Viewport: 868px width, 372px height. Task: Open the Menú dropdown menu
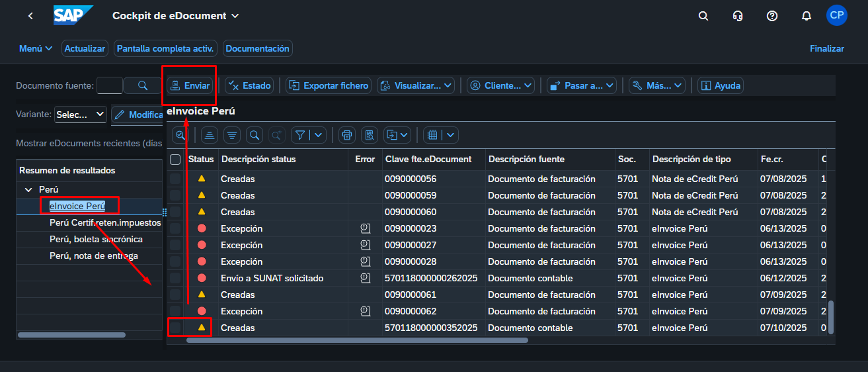(36, 48)
